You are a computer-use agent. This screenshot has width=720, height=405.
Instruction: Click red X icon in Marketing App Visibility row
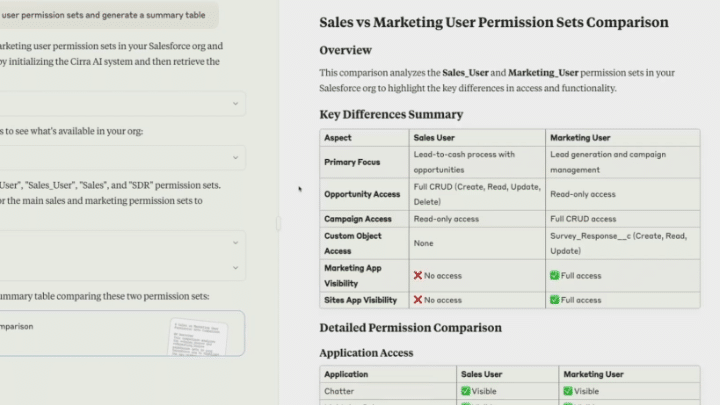418,275
